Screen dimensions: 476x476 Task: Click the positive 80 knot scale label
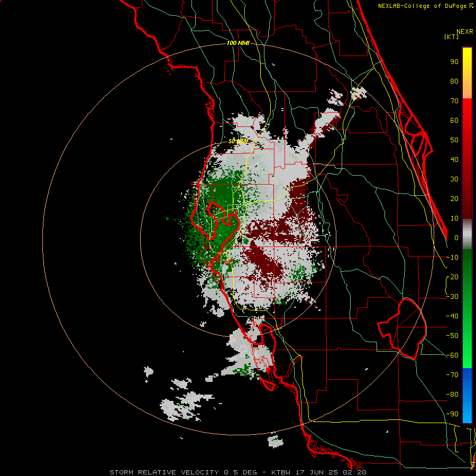click(x=454, y=81)
